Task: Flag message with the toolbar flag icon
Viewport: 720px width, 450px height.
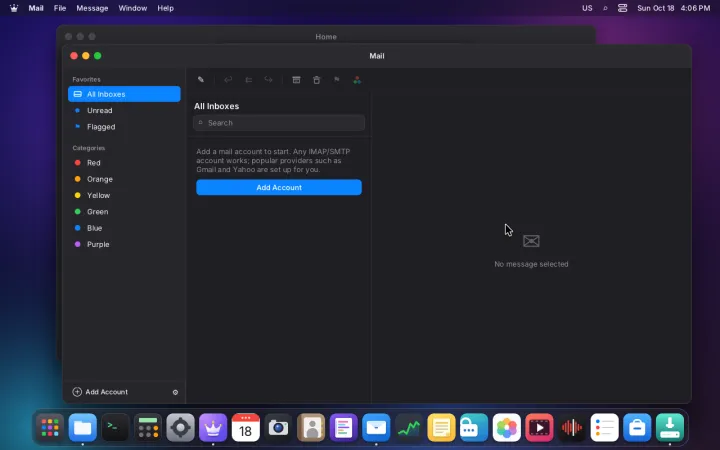Action: (337, 79)
